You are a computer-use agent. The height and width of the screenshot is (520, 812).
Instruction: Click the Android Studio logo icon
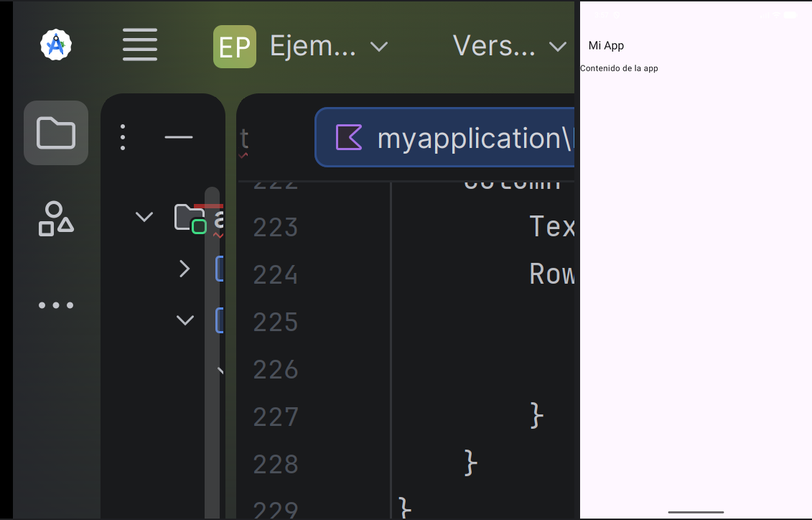pyautogui.click(x=56, y=45)
